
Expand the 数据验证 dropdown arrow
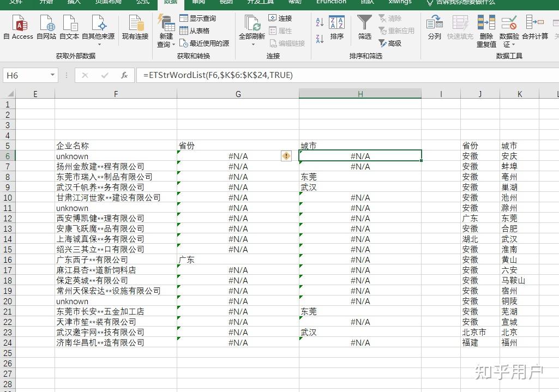coord(513,45)
